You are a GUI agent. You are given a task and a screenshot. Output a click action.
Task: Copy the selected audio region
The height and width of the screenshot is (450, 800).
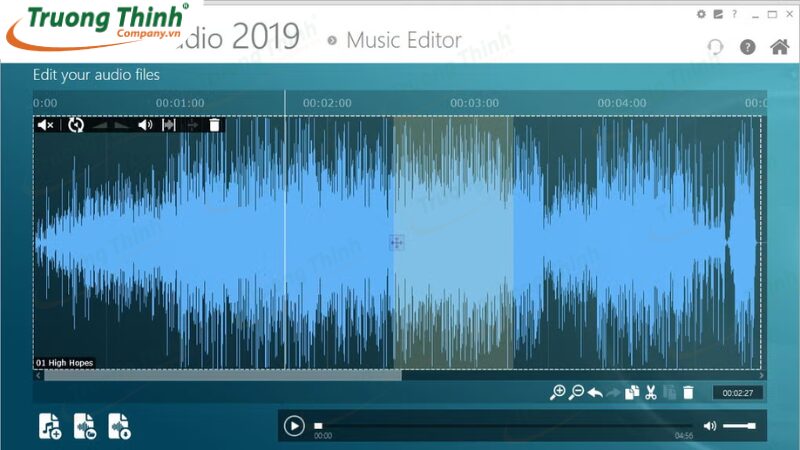point(631,393)
